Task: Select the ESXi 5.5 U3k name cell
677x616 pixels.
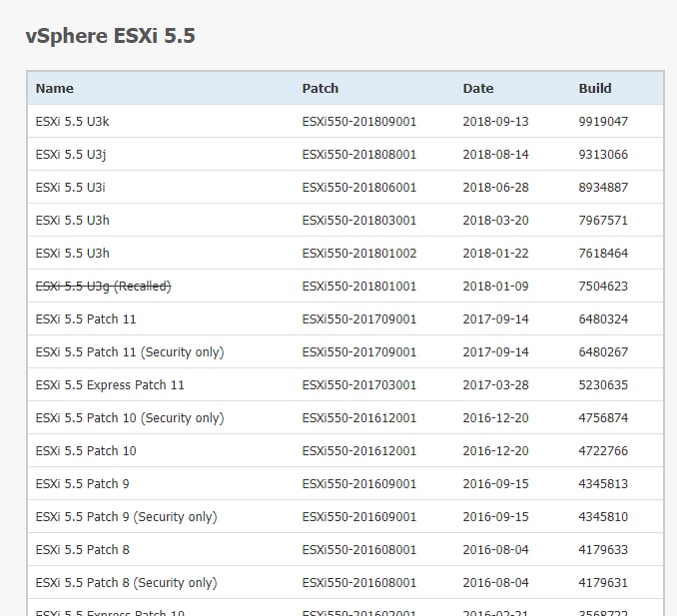Action: tap(72, 122)
